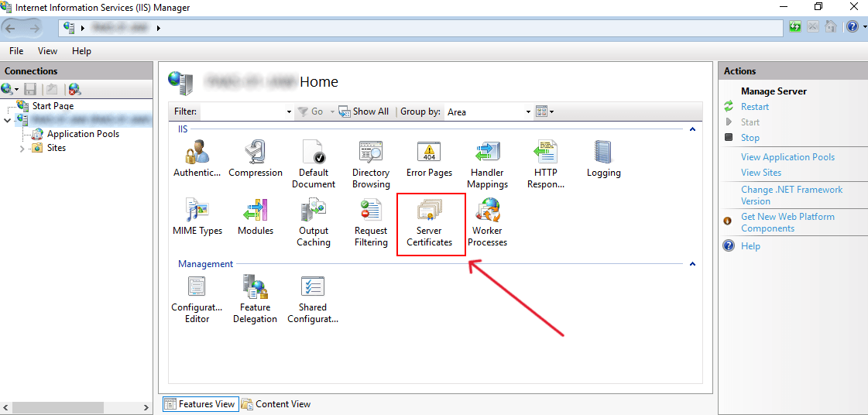Open the Compression feature
This screenshot has width=868, height=415.
(256, 159)
